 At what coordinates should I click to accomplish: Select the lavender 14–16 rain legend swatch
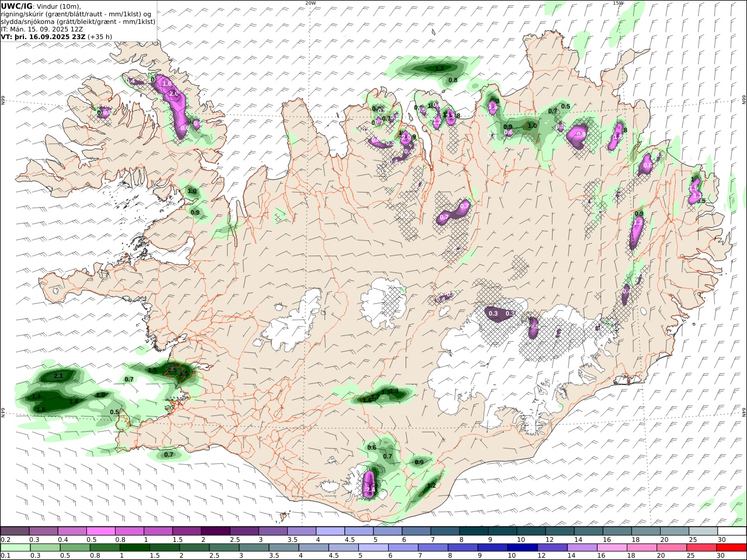pos(582,548)
